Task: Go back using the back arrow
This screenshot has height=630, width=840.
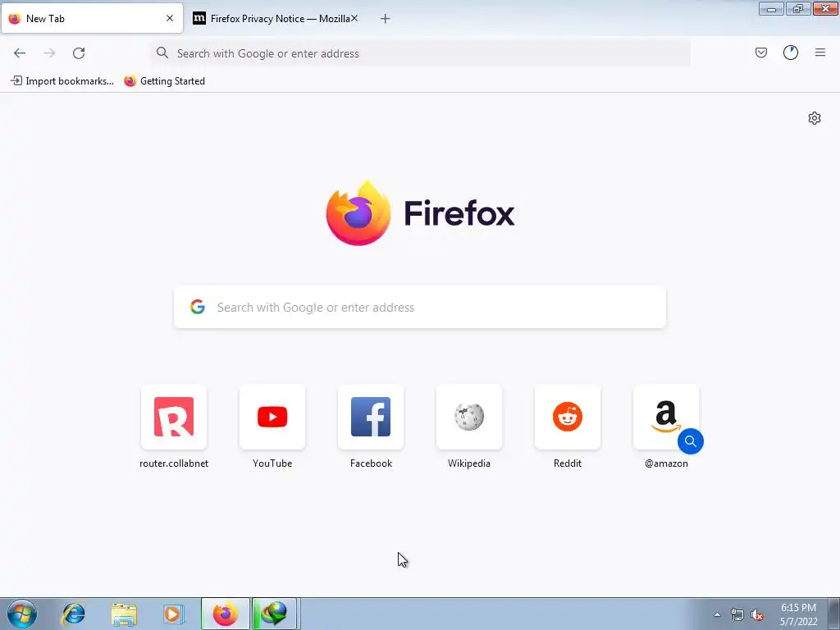Action: pyautogui.click(x=20, y=53)
